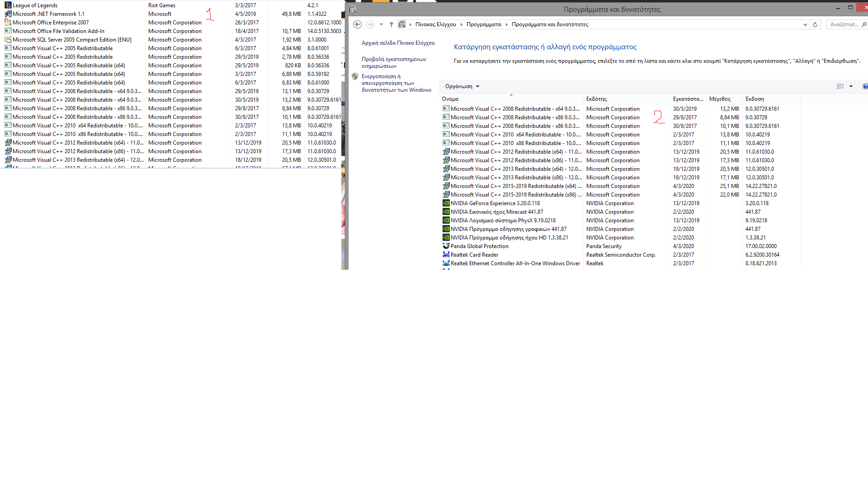Refresh the Programs and Features list
This screenshot has height=488, width=868.
pyautogui.click(x=815, y=24)
